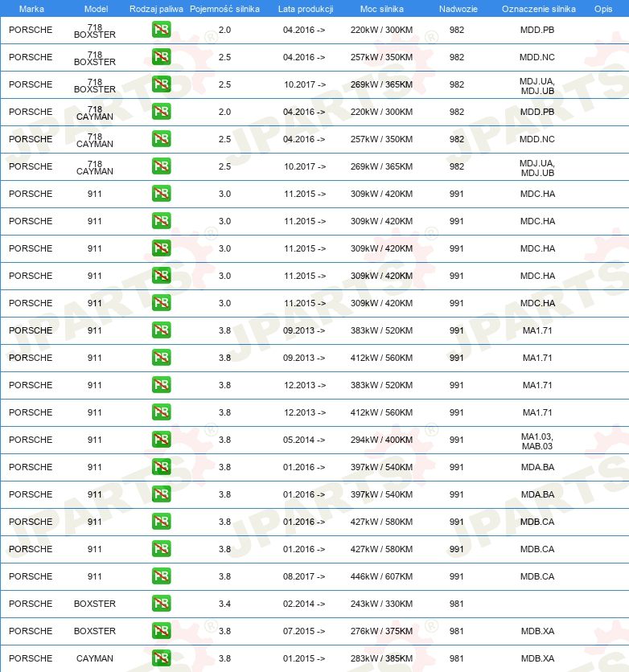The image size is (629, 672).
Task: Click the 294kW / 400KM power cell
Action: pyautogui.click(x=381, y=440)
